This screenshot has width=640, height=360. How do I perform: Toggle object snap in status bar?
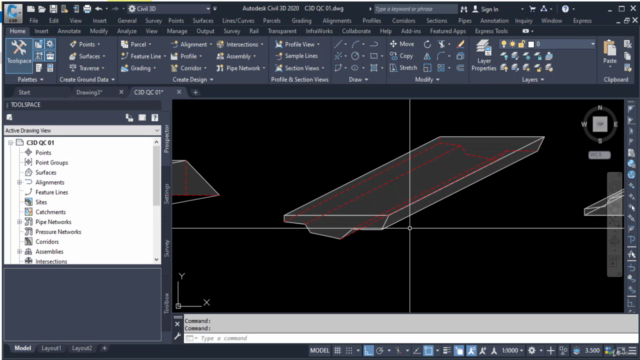coord(428,351)
